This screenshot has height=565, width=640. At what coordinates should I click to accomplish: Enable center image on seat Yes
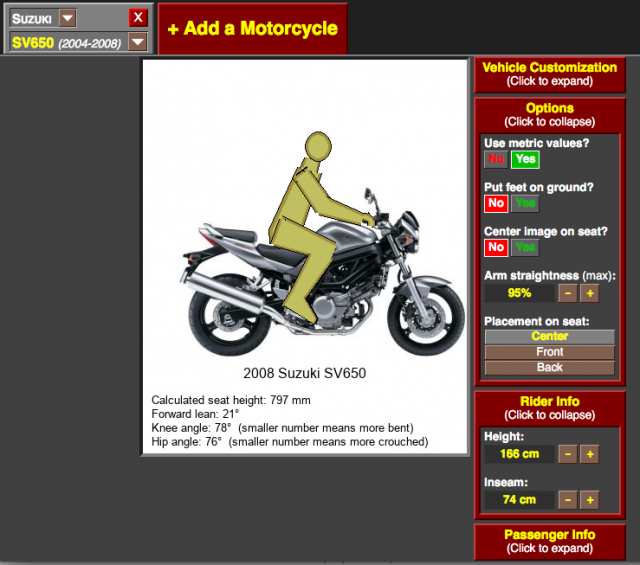click(x=525, y=247)
